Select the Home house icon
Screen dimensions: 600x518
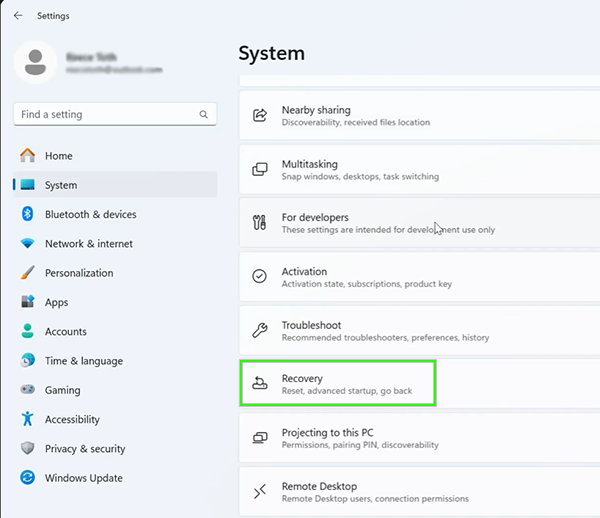pos(28,155)
